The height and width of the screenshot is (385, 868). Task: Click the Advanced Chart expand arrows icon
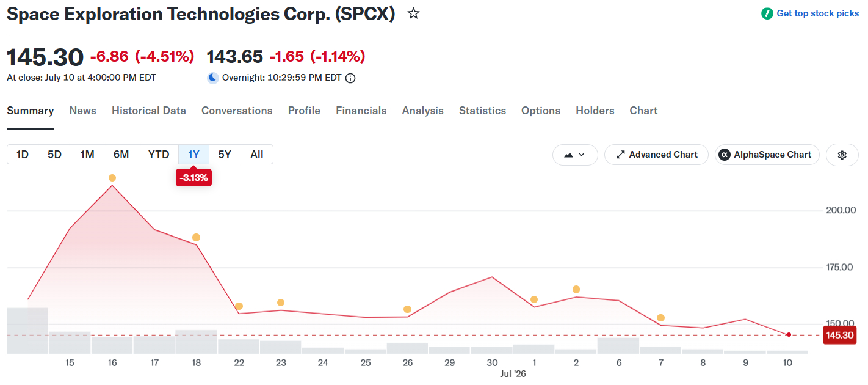click(x=620, y=155)
